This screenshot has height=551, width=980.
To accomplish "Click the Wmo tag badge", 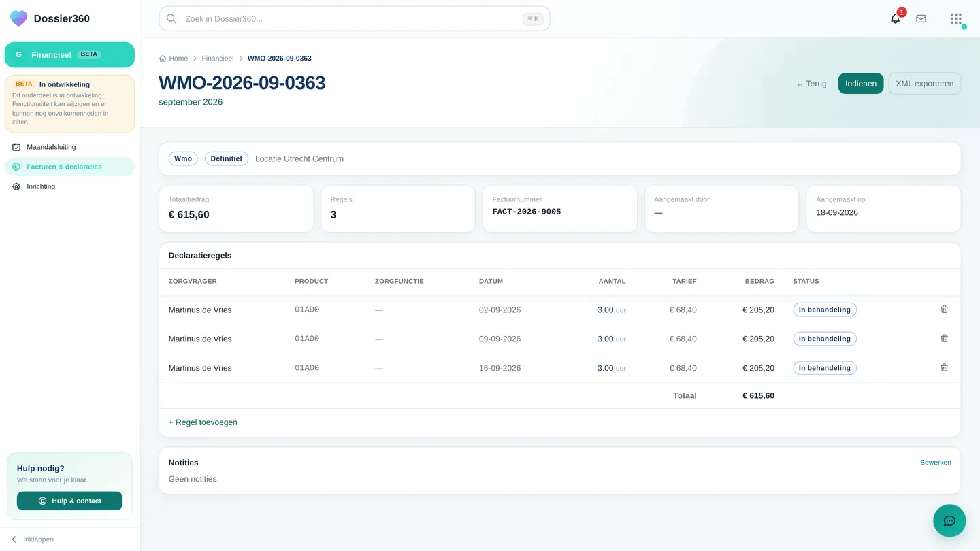I will pos(183,158).
